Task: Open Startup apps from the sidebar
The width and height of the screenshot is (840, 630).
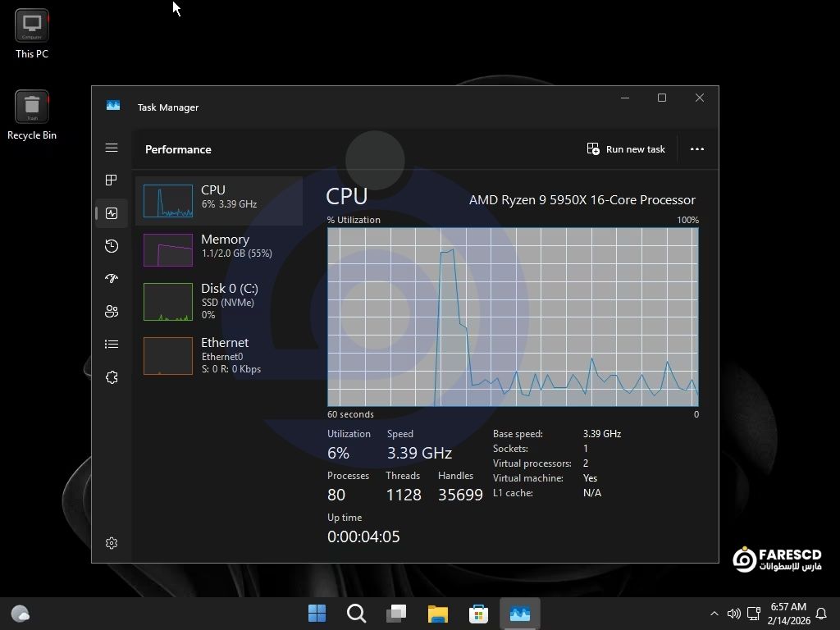Action: coord(112,279)
